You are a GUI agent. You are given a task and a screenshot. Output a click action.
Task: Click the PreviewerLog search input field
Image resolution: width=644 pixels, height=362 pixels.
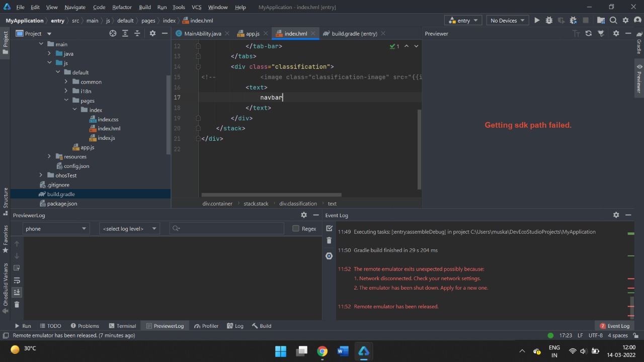pyautogui.click(x=229, y=229)
